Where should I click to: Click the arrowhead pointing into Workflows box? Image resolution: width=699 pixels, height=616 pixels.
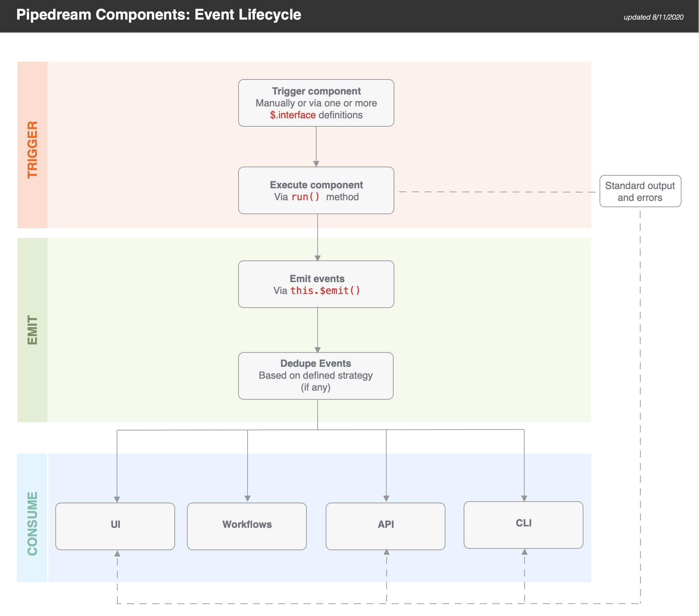(248, 498)
